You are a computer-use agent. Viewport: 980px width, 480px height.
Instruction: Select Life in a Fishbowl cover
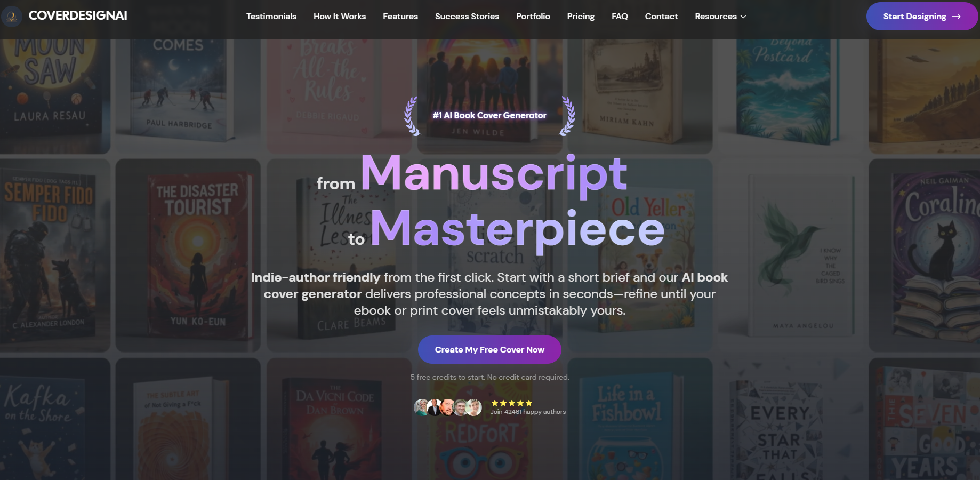(640, 419)
